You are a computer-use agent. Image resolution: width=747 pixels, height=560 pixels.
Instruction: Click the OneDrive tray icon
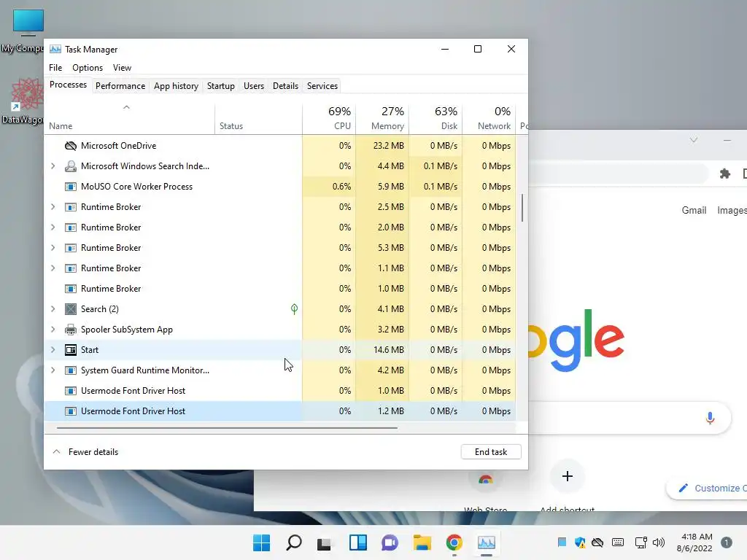pos(597,542)
